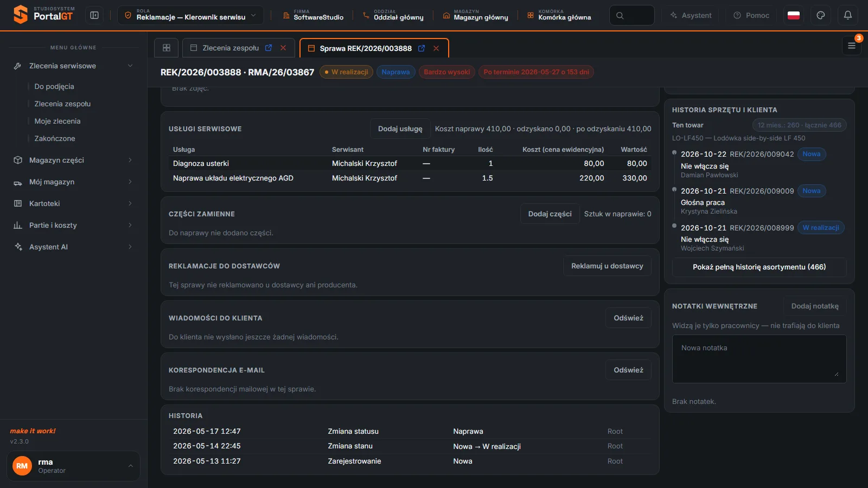The width and height of the screenshot is (868, 488).
Task: Focus the Nowa notatka text area
Action: (759, 359)
